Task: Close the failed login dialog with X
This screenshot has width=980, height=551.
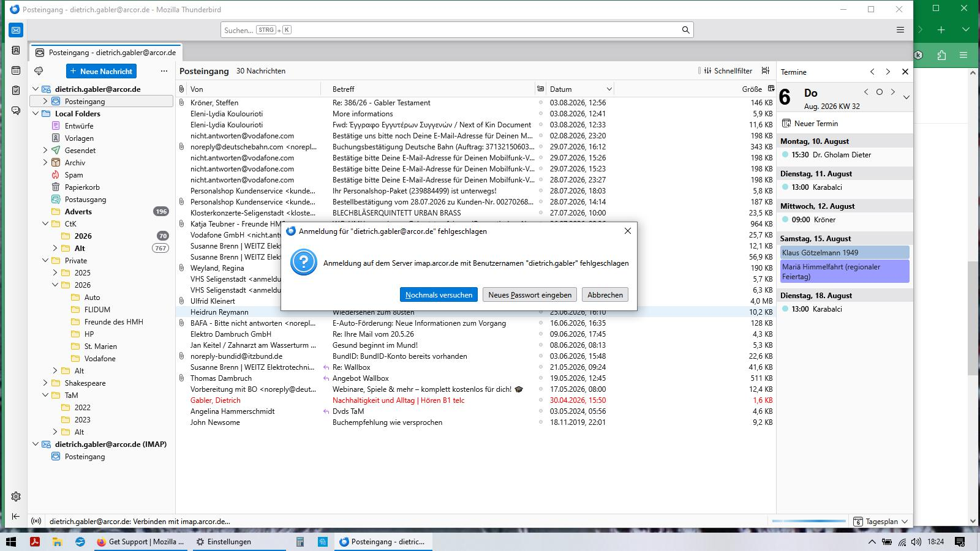Action: (627, 231)
